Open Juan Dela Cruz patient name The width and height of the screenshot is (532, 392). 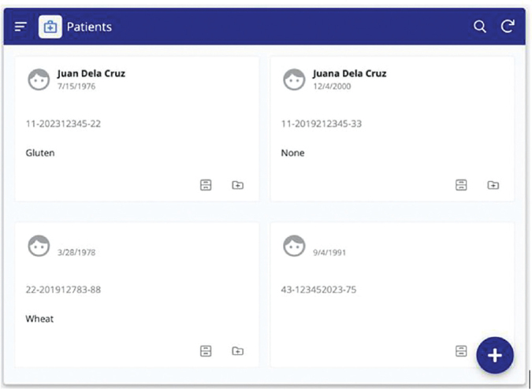pos(91,74)
